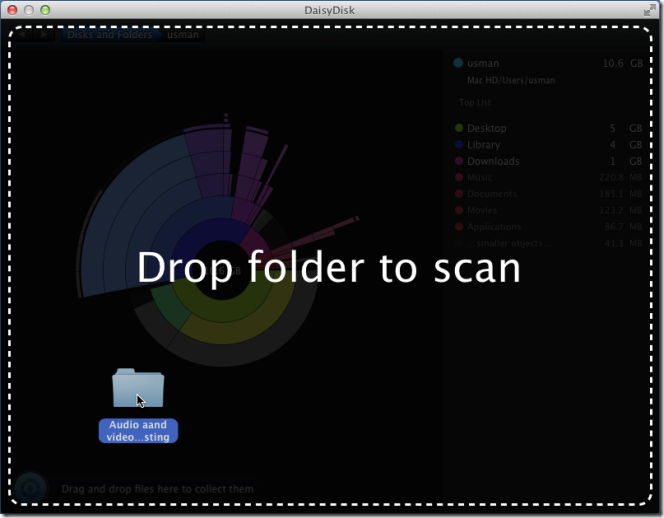Select Applications in the top list

click(548, 227)
